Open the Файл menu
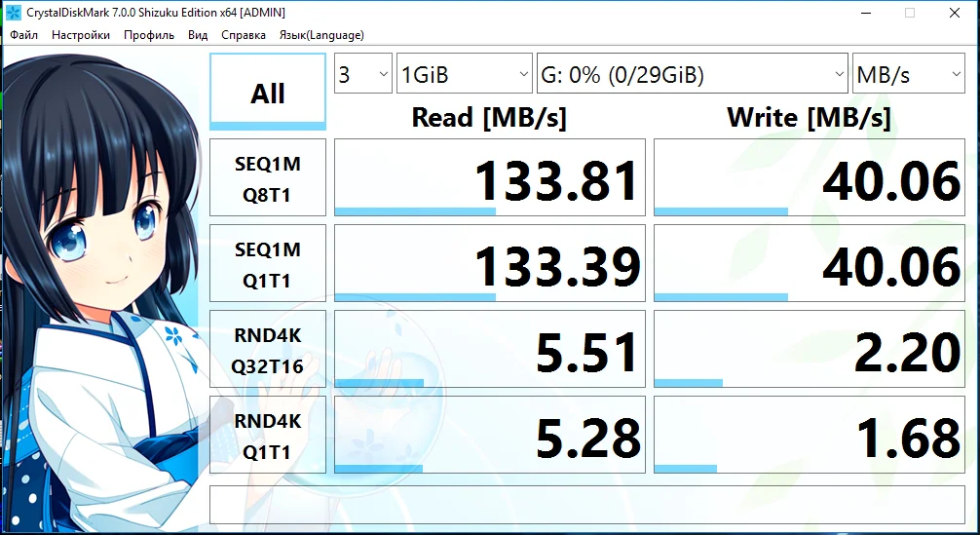This screenshot has height=535, width=980. [23, 35]
